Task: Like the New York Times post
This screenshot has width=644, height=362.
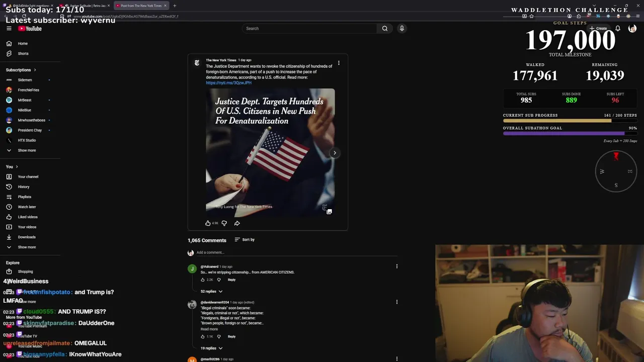Action: pos(208,223)
